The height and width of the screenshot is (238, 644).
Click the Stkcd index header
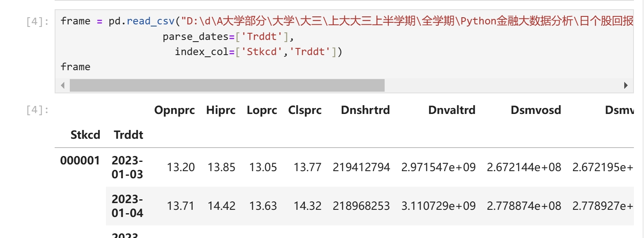(x=85, y=135)
